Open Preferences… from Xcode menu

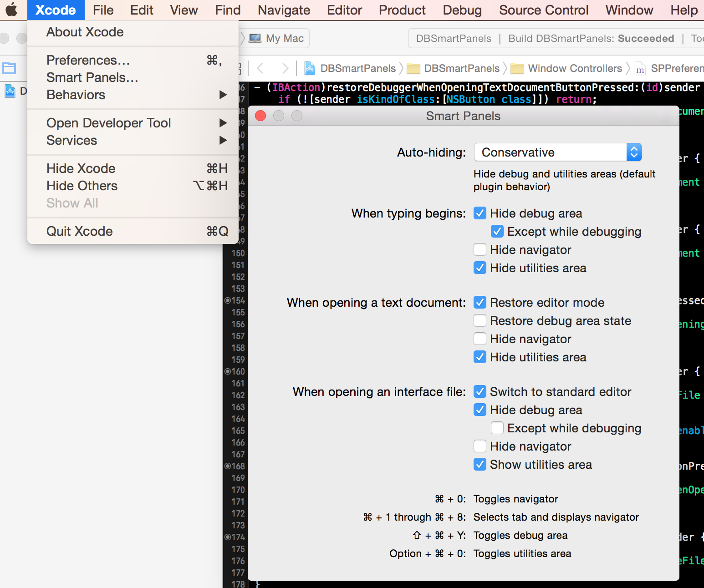[133, 60]
